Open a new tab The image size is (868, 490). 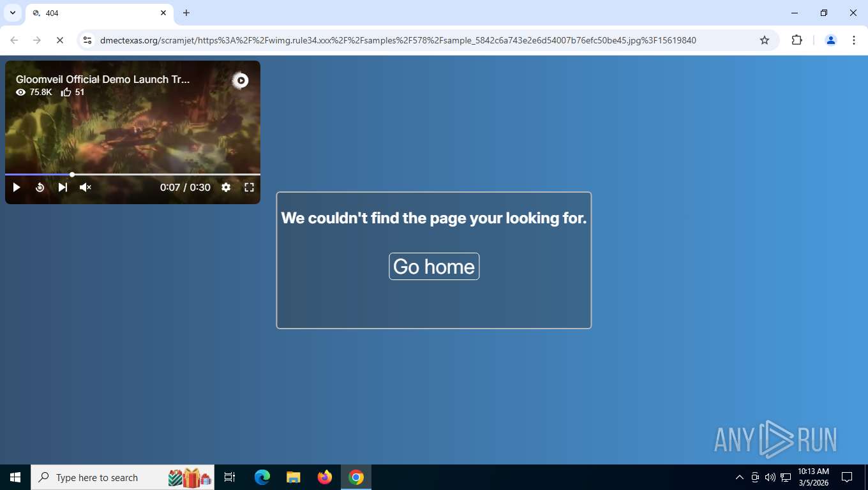click(186, 13)
